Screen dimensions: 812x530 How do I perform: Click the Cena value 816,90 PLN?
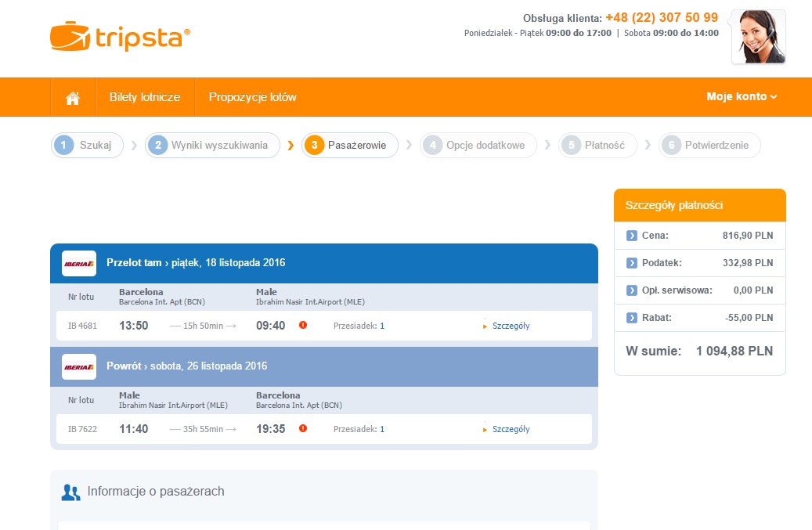click(748, 236)
